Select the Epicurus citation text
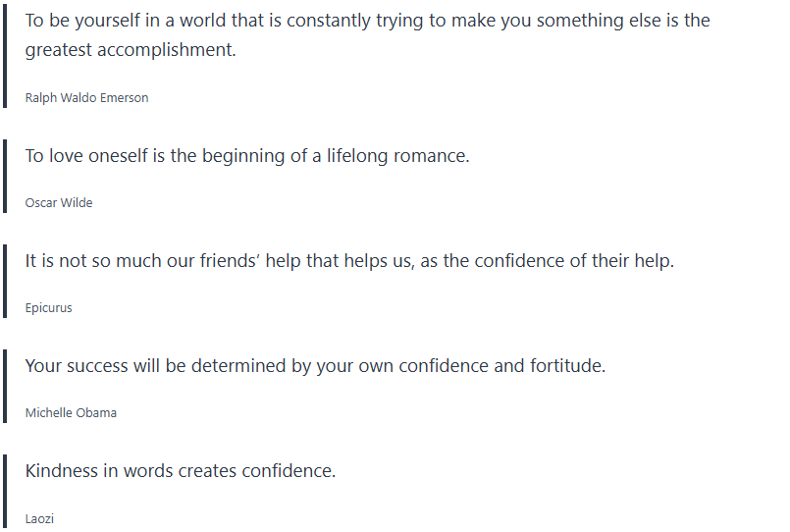 [49, 308]
